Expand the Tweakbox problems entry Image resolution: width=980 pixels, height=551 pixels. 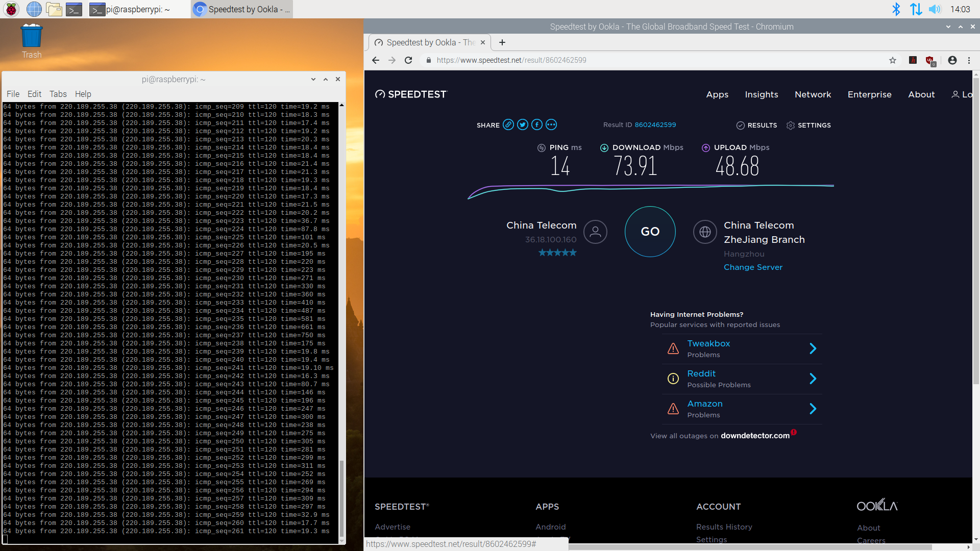pyautogui.click(x=742, y=348)
